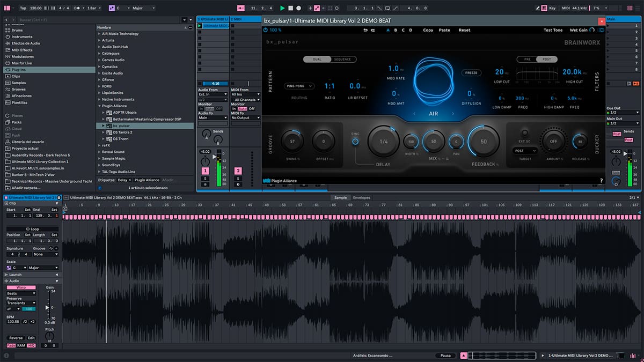
Task: Select preset slot C in bx_pulsar
Action: pyautogui.click(x=404, y=30)
